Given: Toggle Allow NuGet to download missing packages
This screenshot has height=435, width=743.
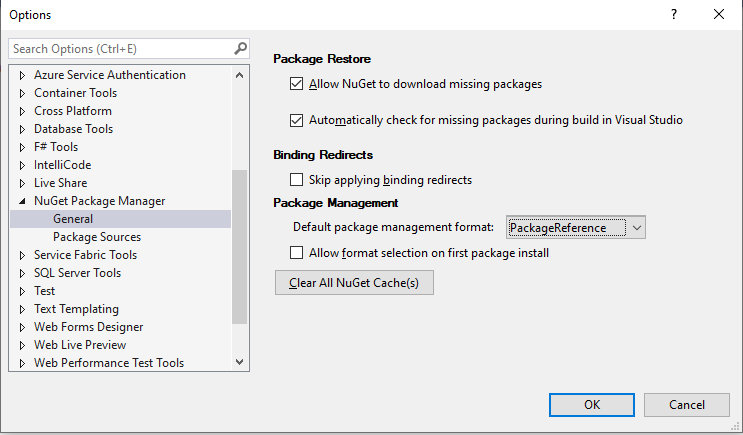Looking at the screenshot, I should tap(296, 84).
